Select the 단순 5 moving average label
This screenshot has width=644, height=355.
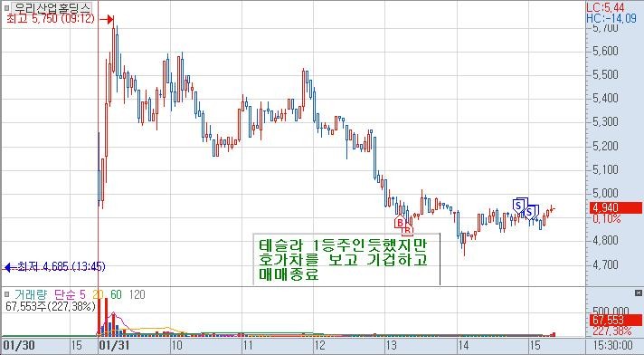(x=70, y=294)
